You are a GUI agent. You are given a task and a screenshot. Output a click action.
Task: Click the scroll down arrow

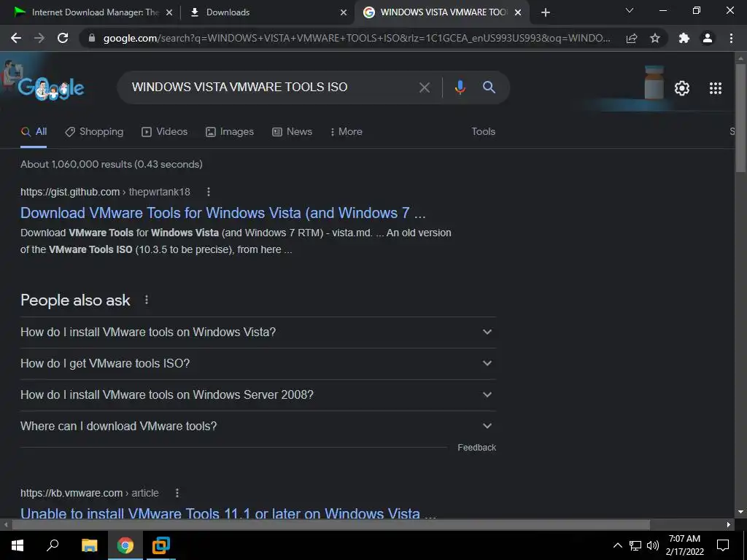[x=740, y=512]
